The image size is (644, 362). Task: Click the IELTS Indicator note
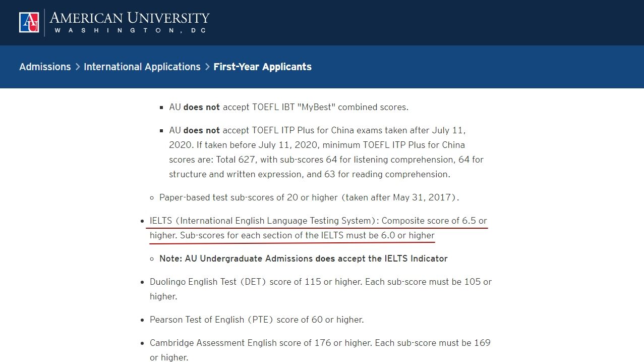point(304,258)
